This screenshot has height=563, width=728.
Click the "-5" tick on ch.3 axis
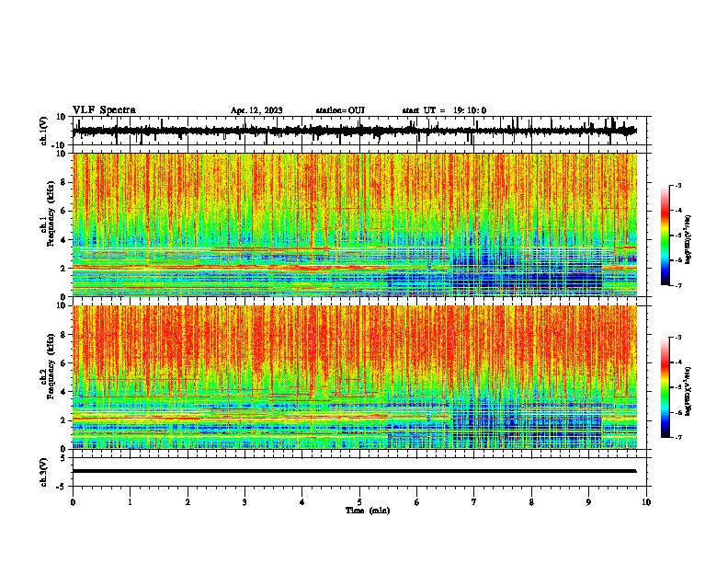(62, 487)
